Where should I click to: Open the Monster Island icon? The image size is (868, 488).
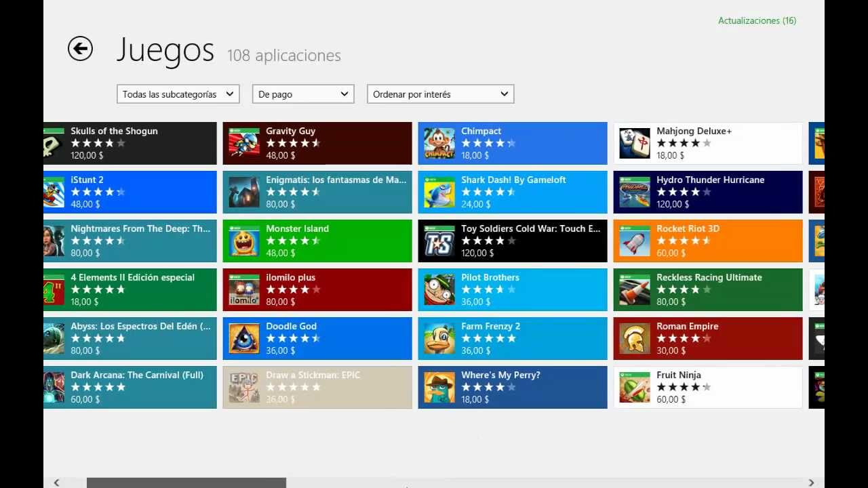pos(244,241)
